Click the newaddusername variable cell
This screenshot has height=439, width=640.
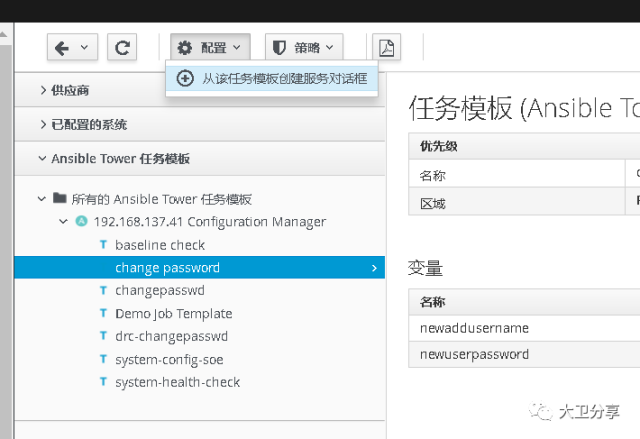(x=524, y=328)
